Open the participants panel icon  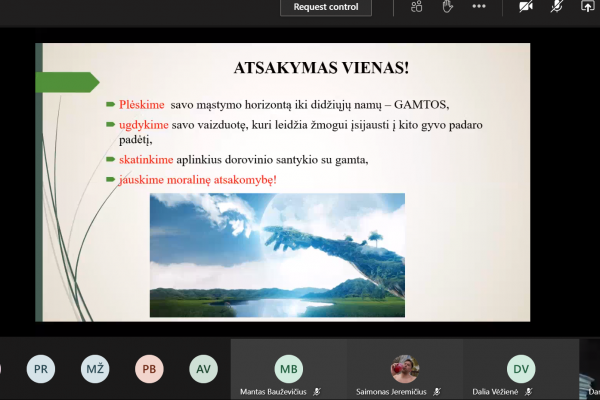(416, 7)
